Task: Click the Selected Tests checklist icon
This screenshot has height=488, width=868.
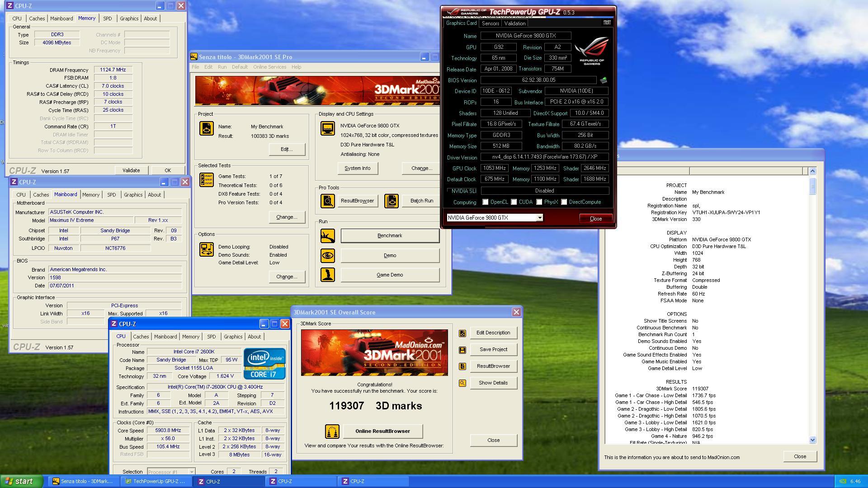Action: pos(207,180)
